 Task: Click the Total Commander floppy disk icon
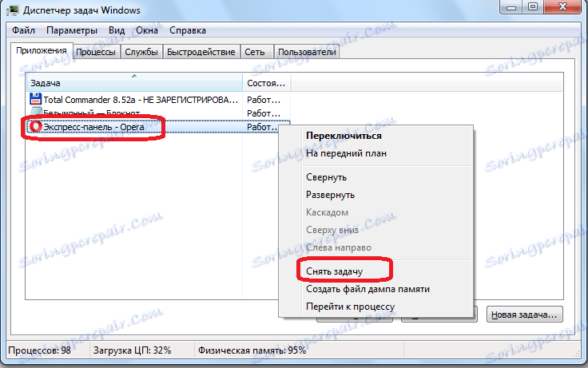[x=35, y=99]
